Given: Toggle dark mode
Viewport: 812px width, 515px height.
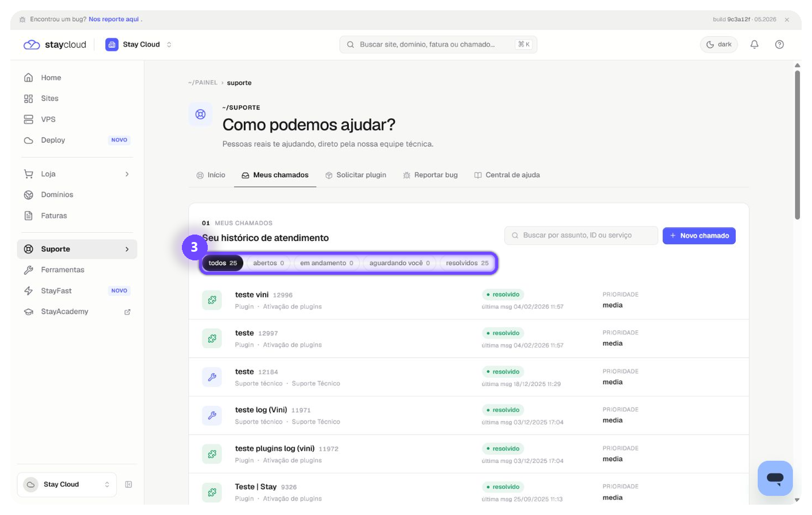Looking at the screenshot, I should (718, 44).
